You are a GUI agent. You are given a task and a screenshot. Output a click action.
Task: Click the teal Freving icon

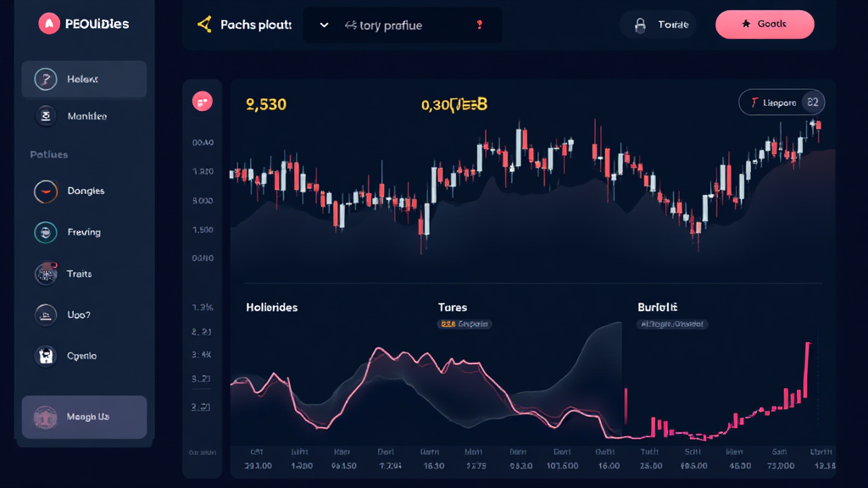pyautogui.click(x=45, y=232)
